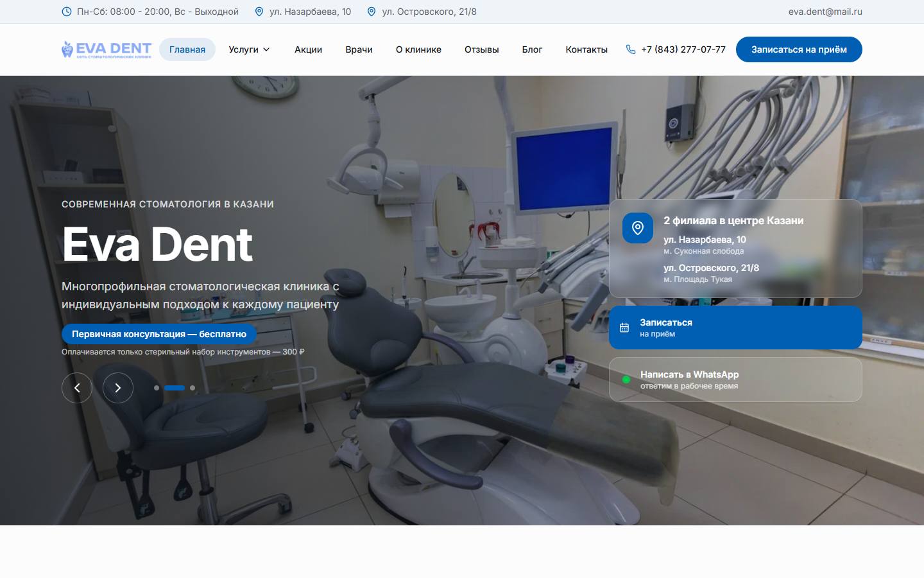Click the green status dot by WhatsApp
Viewport: 924px width, 578px height.
coord(626,380)
